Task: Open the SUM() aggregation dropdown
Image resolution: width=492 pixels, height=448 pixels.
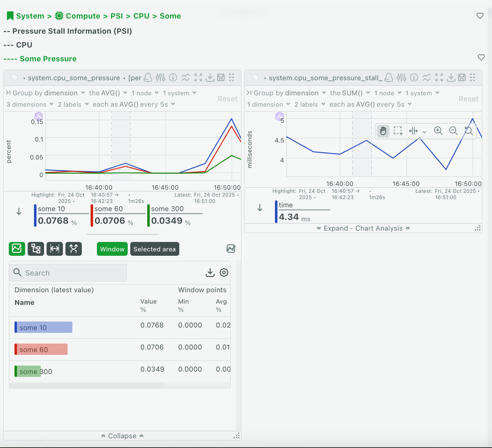Action: [x=350, y=93]
